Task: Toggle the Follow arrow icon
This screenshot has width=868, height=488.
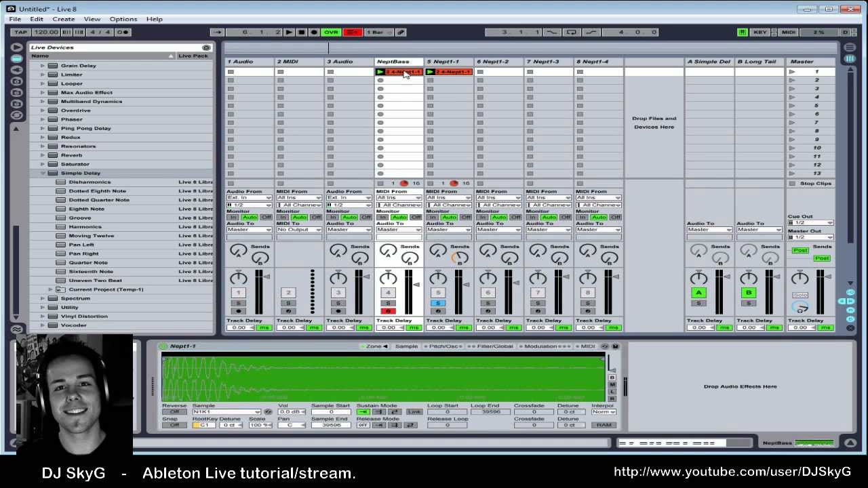Action: point(217,32)
